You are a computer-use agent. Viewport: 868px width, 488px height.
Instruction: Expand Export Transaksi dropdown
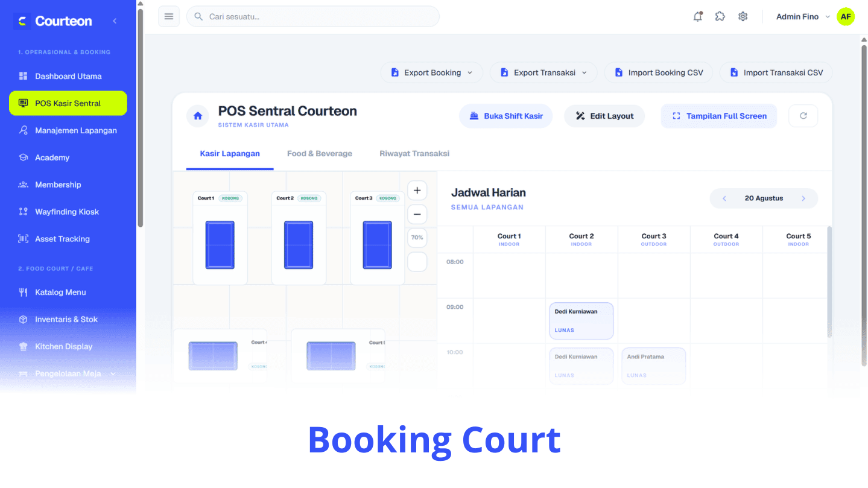[x=543, y=72]
